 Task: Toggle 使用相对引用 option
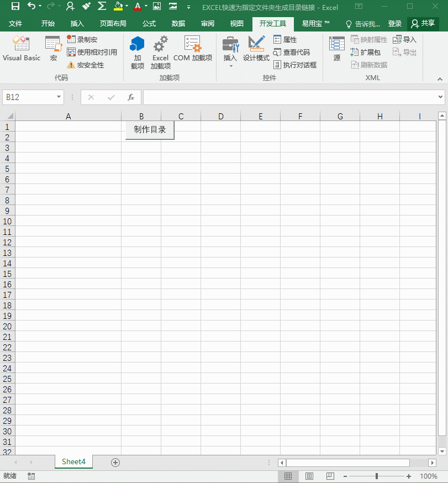tap(92, 52)
